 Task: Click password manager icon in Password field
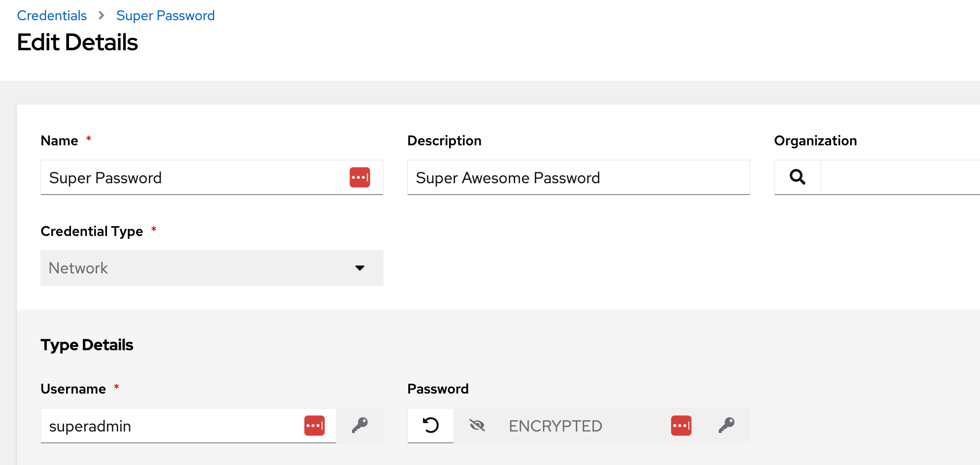tap(681, 426)
